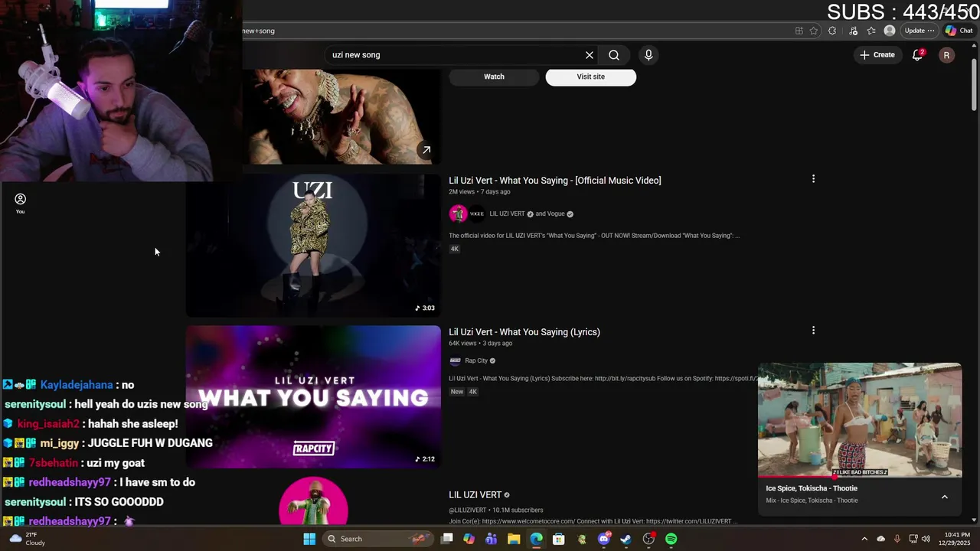Click the 2M views • 7 days ago text

click(479, 192)
